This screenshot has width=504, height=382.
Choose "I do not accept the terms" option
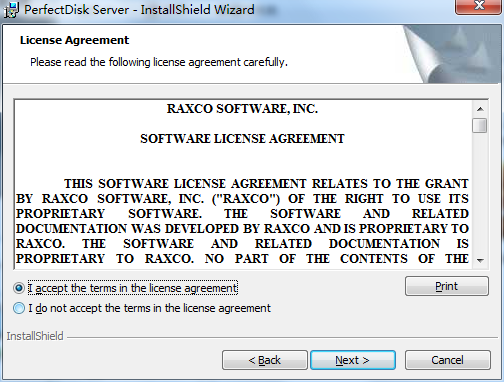tap(19, 308)
